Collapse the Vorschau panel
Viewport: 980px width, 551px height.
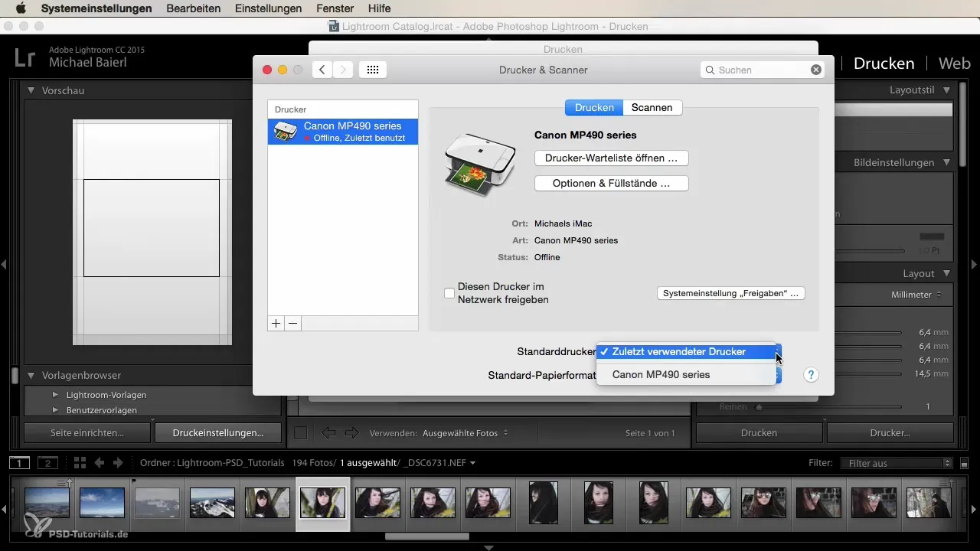(x=31, y=90)
